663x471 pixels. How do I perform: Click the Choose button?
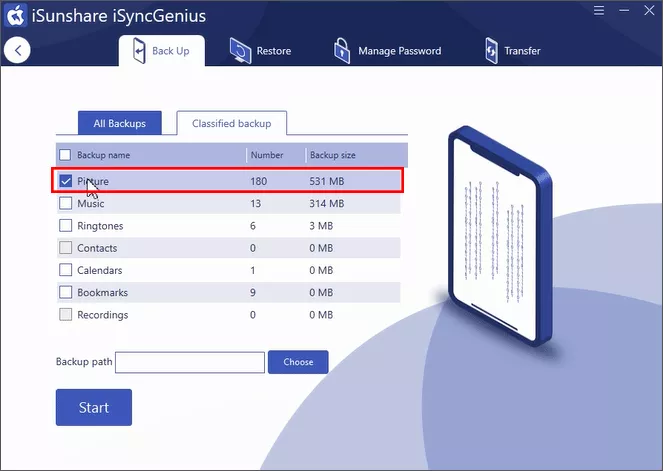point(298,362)
